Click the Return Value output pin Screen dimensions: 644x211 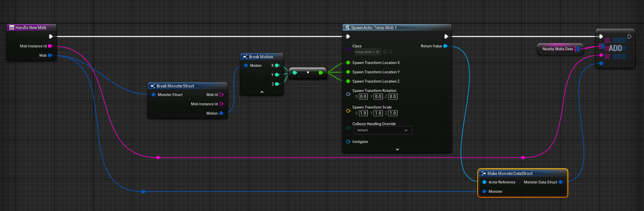(445, 46)
